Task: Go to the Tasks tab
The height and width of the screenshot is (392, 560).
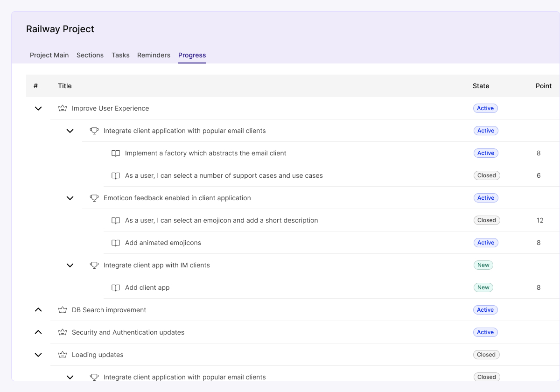Action: [x=120, y=55]
